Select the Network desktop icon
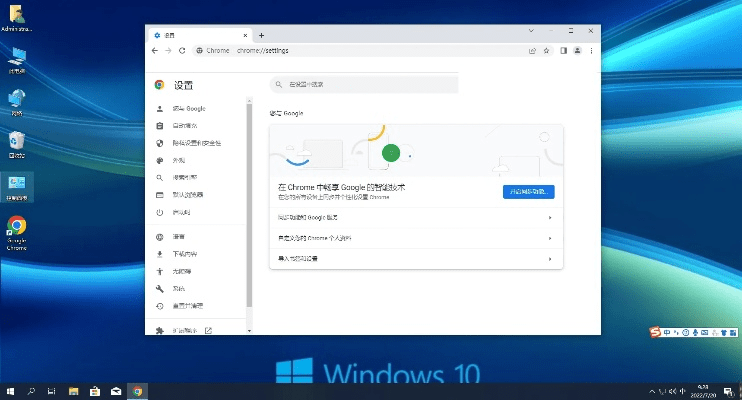Image resolution: width=742 pixels, height=400 pixels. pos(17,102)
